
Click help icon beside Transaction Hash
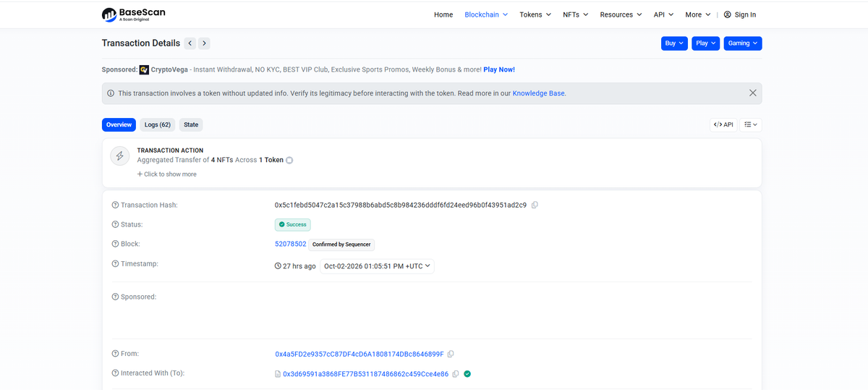click(115, 205)
